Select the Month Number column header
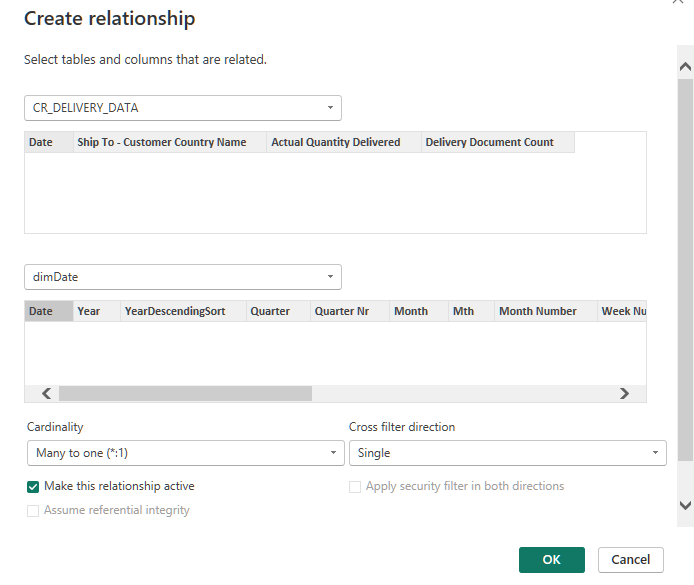This screenshot has width=694, height=585. (546, 311)
